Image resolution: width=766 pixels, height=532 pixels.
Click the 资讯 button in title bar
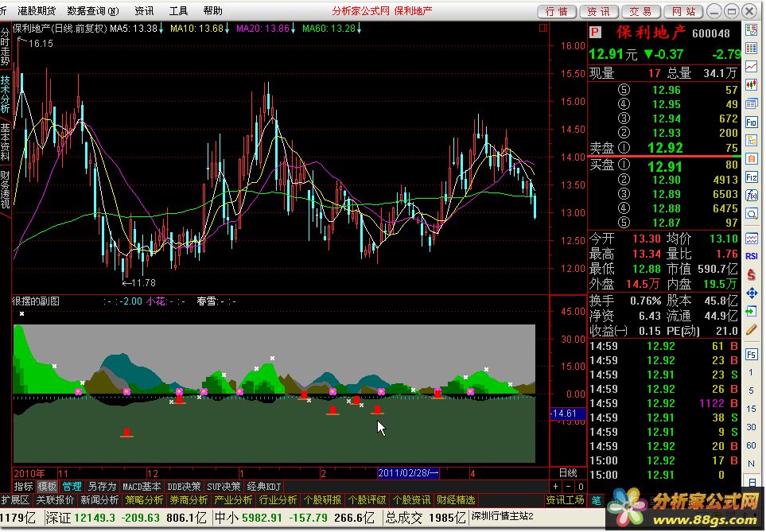pyautogui.click(x=599, y=11)
